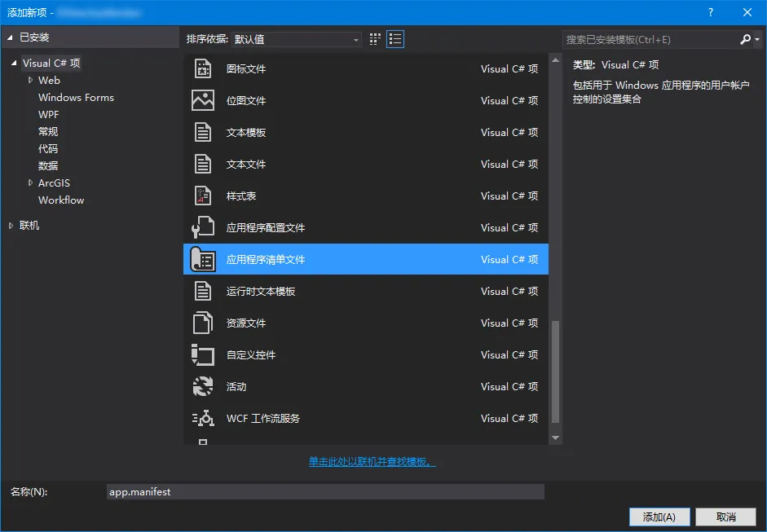This screenshot has width=767, height=532.
Task: Open the help question mark button
Action: tap(711, 12)
